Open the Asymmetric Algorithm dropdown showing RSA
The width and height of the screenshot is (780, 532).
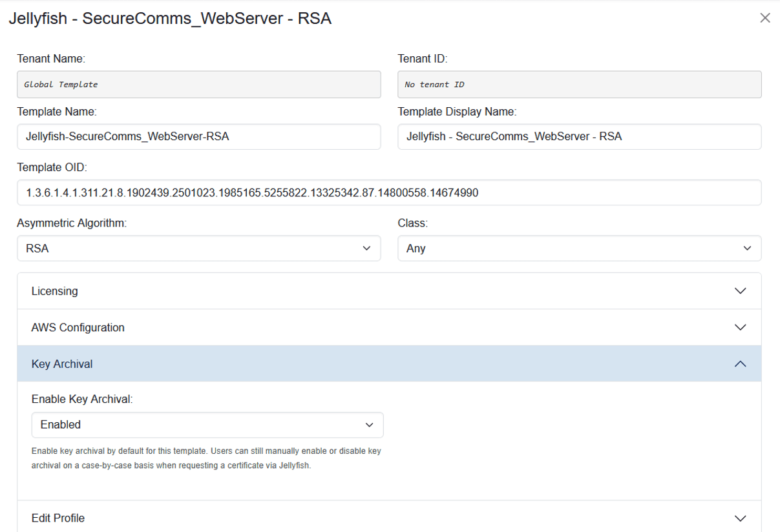[198, 248]
